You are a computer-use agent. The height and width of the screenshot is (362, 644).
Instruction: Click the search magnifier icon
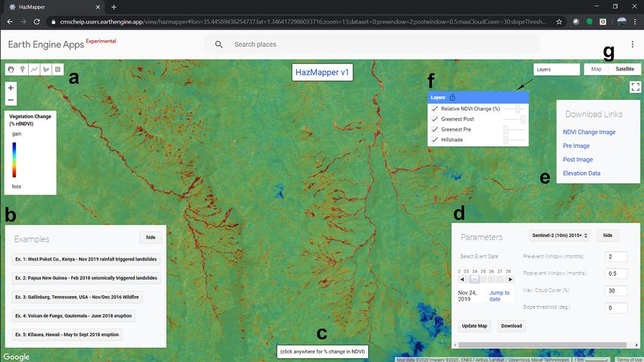(219, 45)
